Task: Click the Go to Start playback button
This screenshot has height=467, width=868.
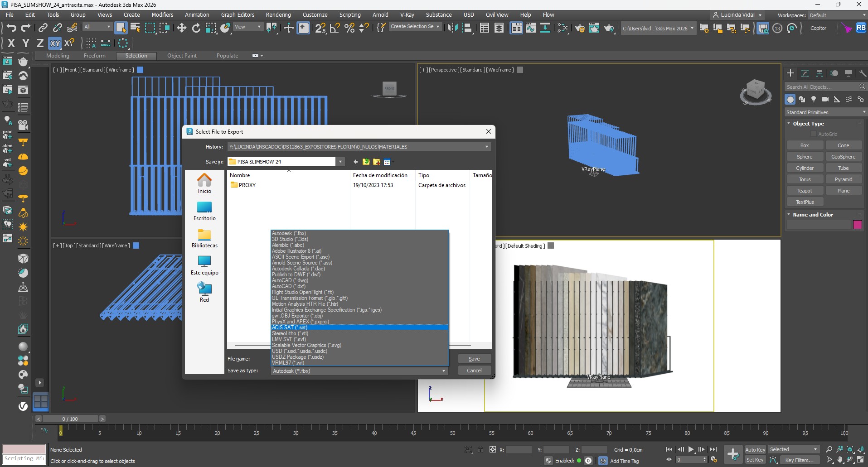Action: pyautogui.click(x=669, y=449)
